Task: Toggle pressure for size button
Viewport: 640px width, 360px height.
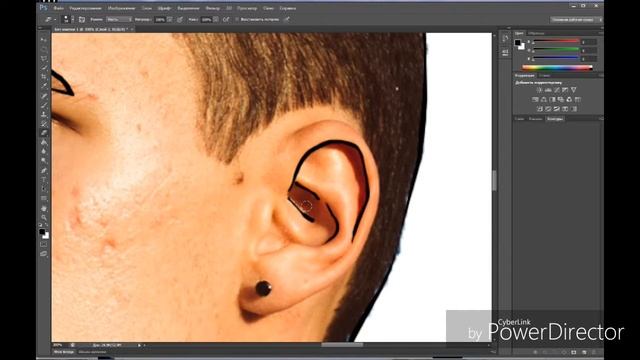Action: pyautogui.click(x=287, y=19)
